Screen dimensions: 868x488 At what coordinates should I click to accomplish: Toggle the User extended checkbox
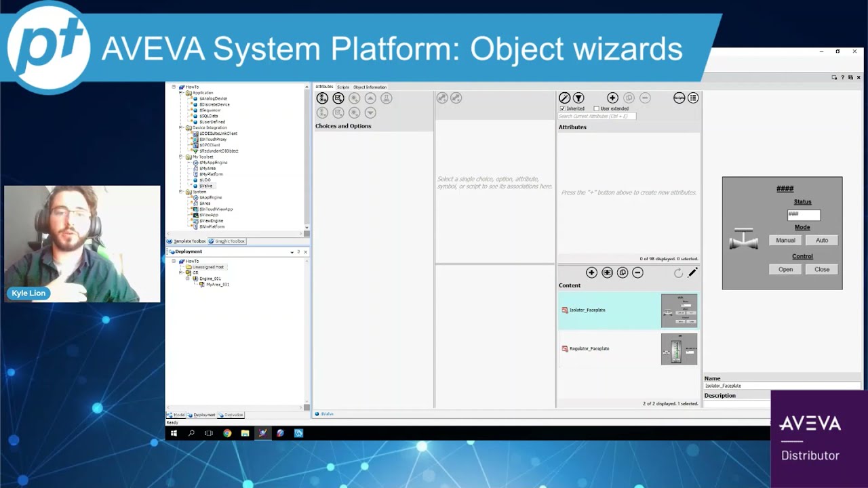coord(596,108)
